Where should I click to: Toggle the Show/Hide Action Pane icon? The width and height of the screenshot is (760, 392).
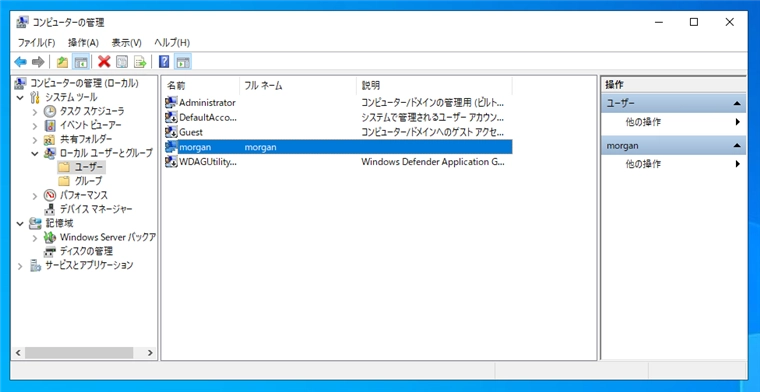[183, 62]
